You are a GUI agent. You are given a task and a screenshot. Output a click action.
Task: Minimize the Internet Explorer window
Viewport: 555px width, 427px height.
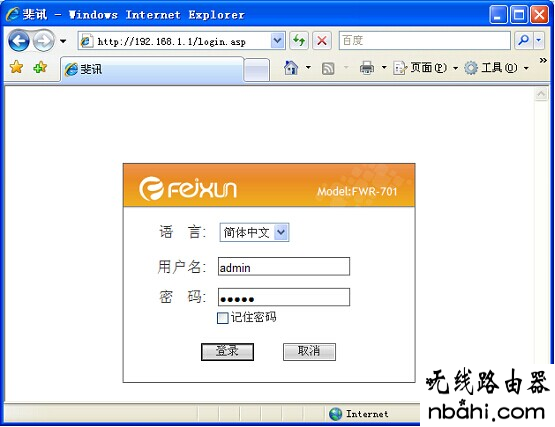[498, 15]
